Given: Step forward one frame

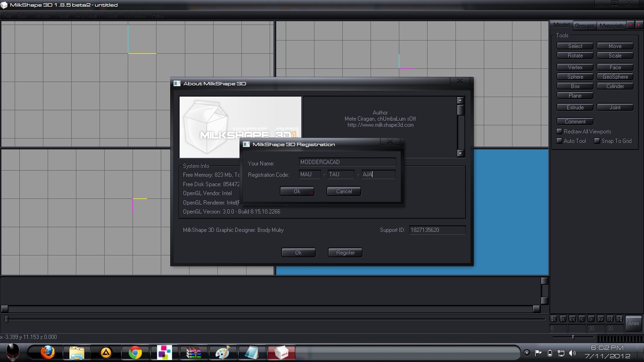Looking at the screenshot, I should [592, 319].
